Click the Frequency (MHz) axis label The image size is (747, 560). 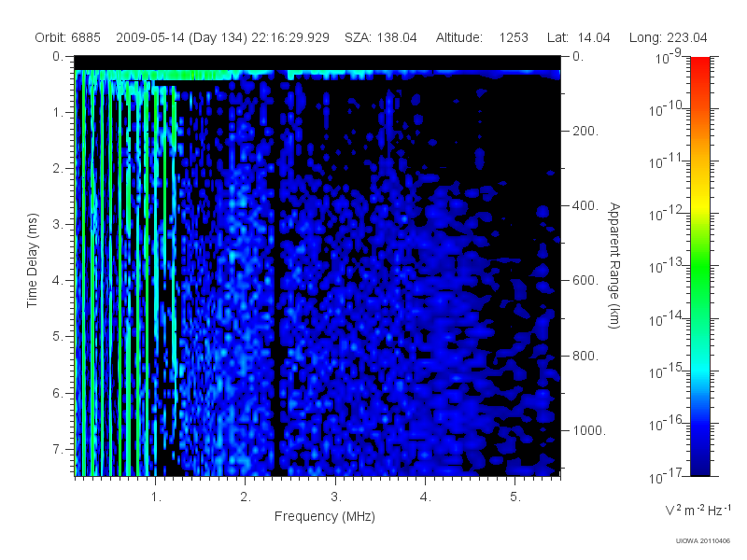pos(325,517)
